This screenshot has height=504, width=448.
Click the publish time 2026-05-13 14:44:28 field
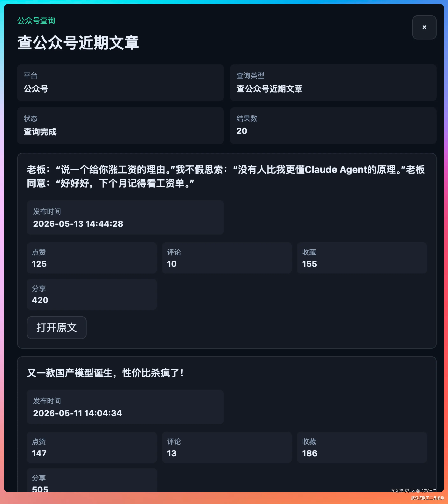pyautogui.click(x=125, y=217)
